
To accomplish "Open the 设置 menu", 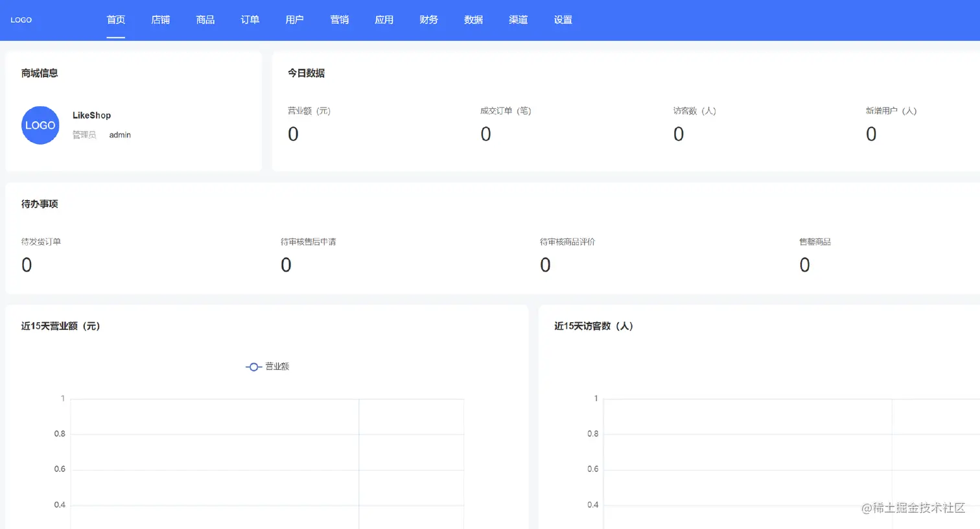I will coord(563,20).
